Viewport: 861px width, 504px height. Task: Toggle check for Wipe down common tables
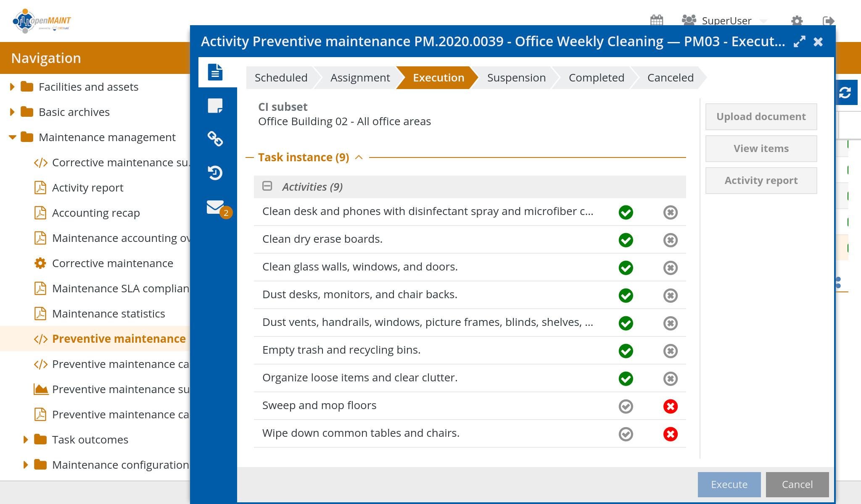626,434
